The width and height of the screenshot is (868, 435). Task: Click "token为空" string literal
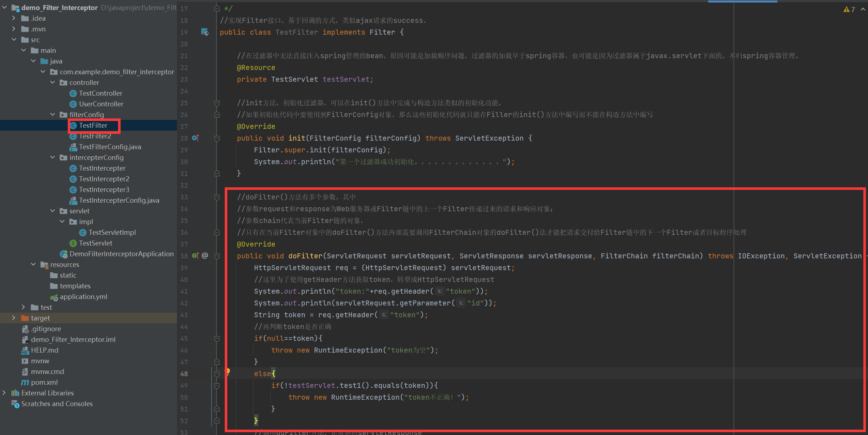point(408,350)
